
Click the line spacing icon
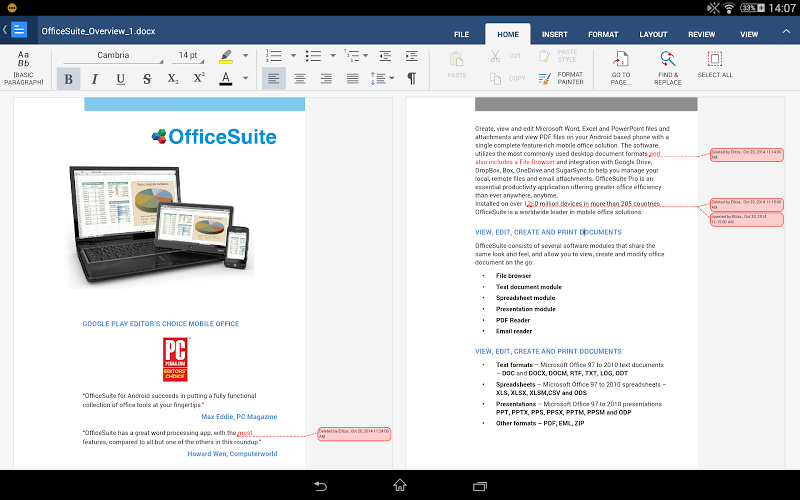[378, 79]
